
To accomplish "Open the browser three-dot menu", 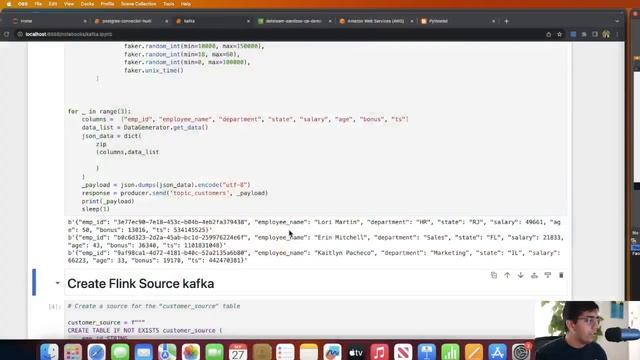I will tap(617, 34).
